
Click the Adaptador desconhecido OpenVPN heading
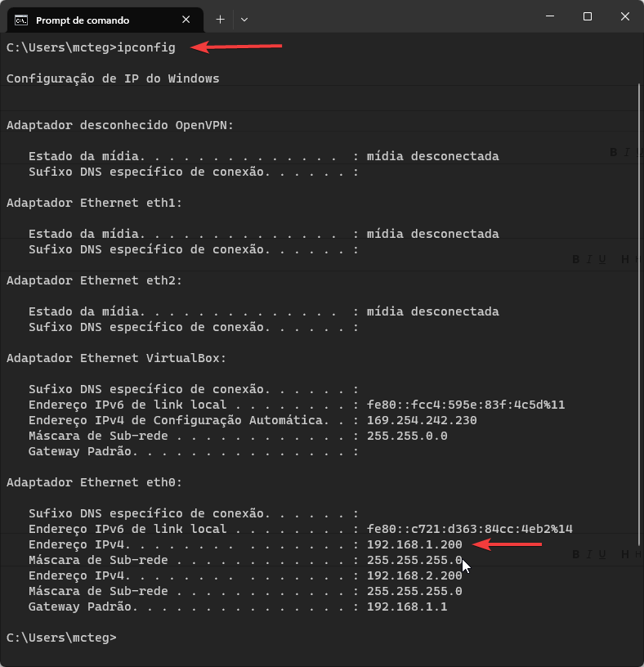pos(120,125)
